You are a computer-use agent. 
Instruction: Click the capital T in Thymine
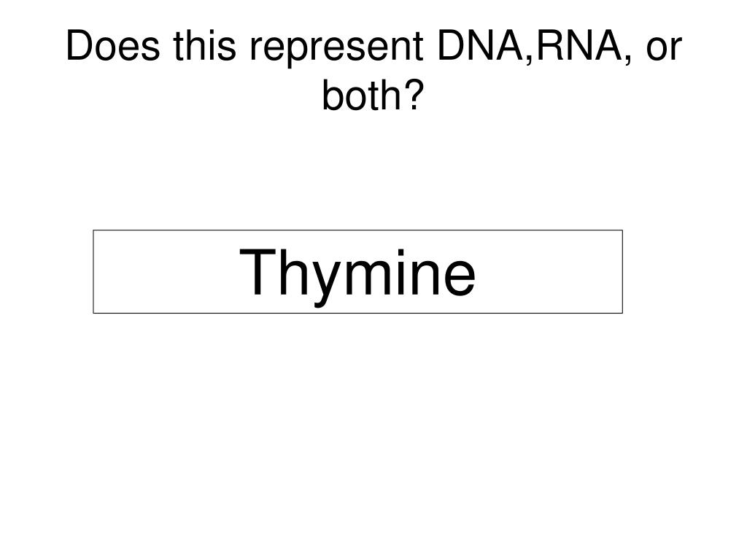(x=258, y=271)
